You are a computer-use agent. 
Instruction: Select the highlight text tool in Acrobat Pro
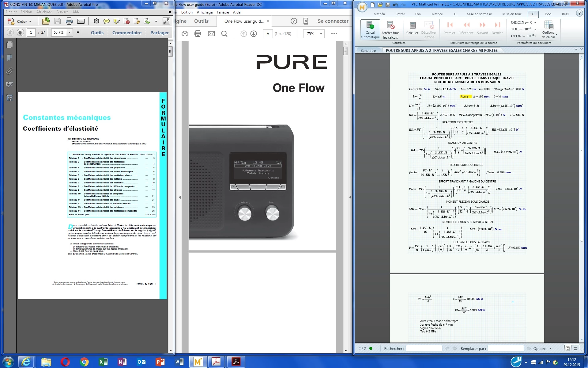click(116, 21)
